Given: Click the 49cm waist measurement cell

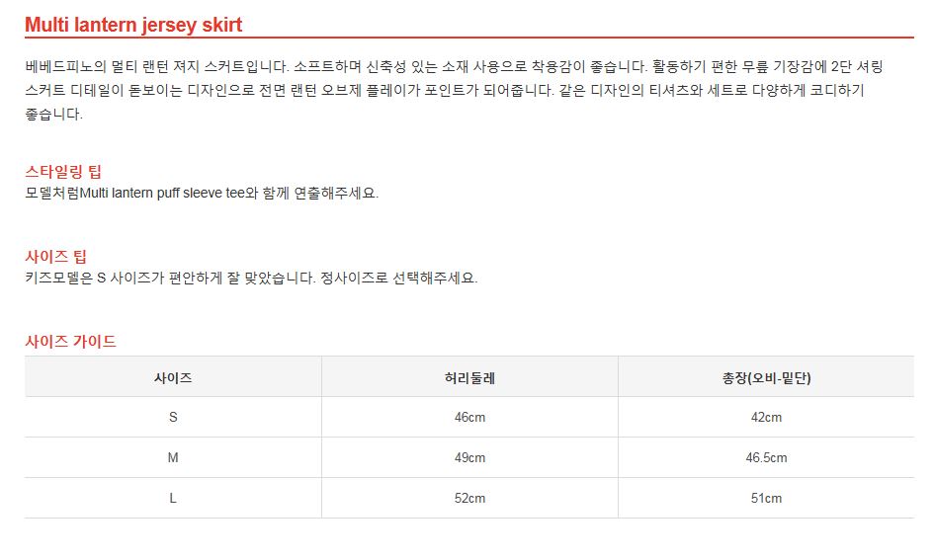Looking at the screenshot, I should click(469, 458).
